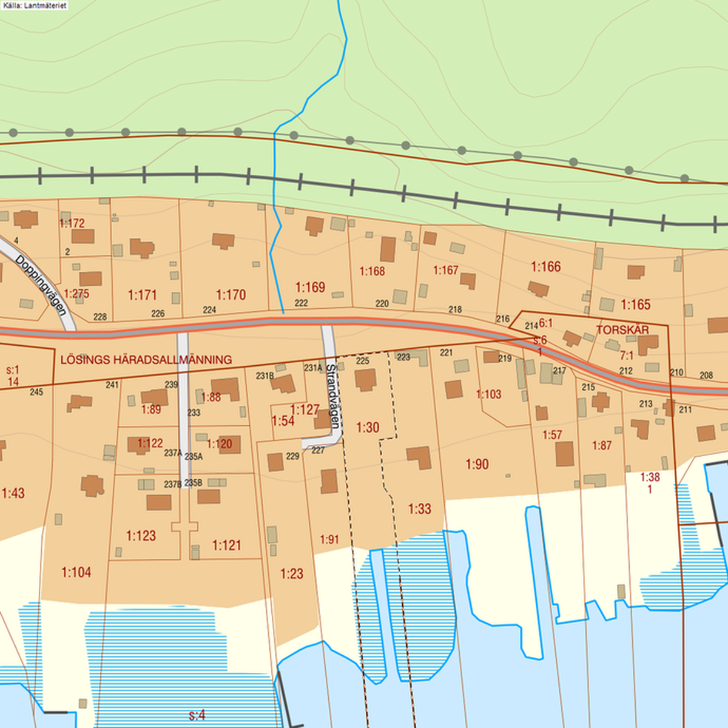
Task: Select house number '229'
Action: point(292,456)
